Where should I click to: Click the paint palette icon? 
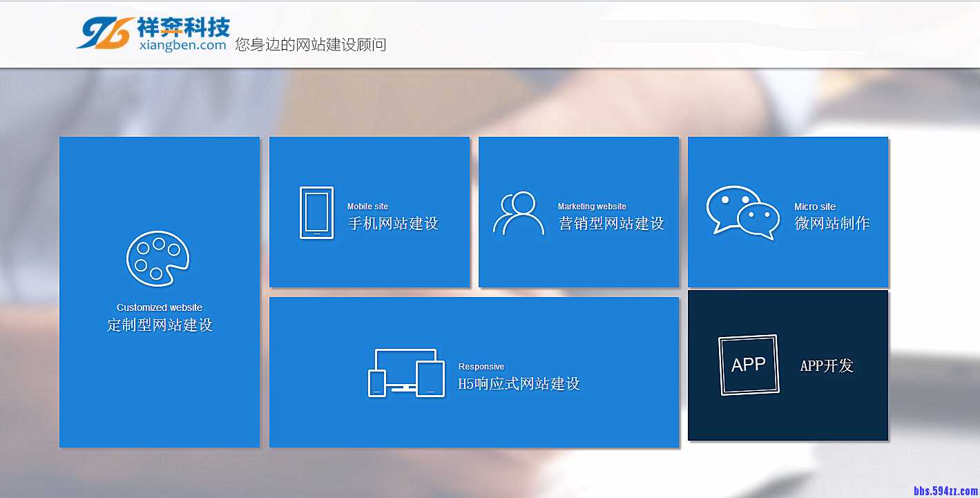coord(158,258)
